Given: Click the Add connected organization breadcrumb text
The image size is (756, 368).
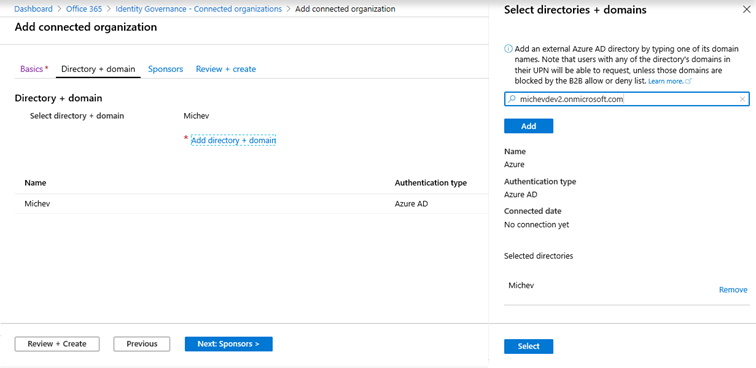Looking at the screenshot, I should click(x=345, y=9).
